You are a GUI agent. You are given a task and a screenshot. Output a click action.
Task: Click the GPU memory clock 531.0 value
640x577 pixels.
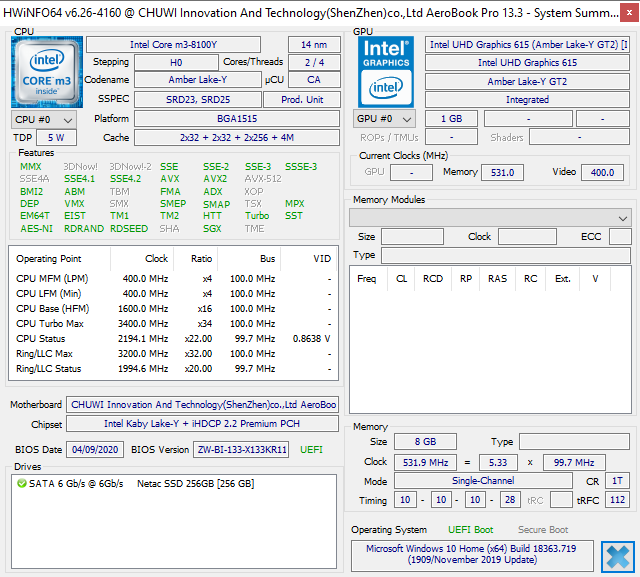click(502, 172)
